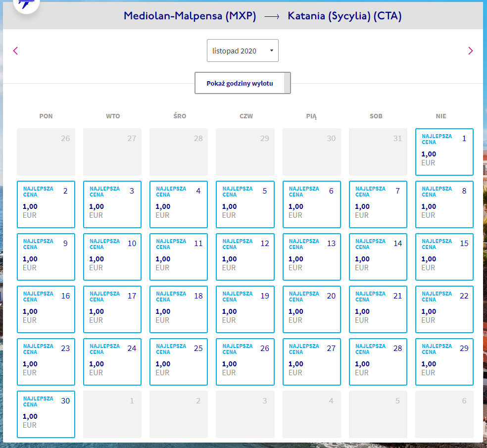Choose November 18 calendar cell
The image size is (487, 448).
tap(179, 309)
